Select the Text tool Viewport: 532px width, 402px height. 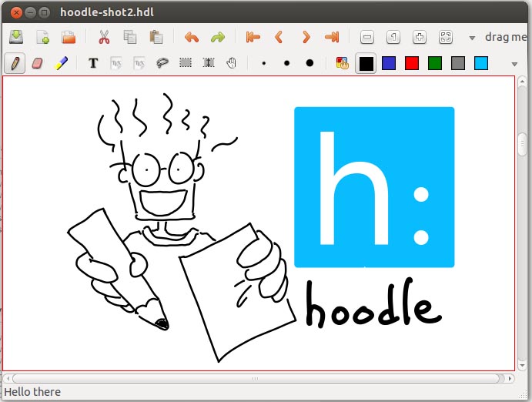[93, 63]
